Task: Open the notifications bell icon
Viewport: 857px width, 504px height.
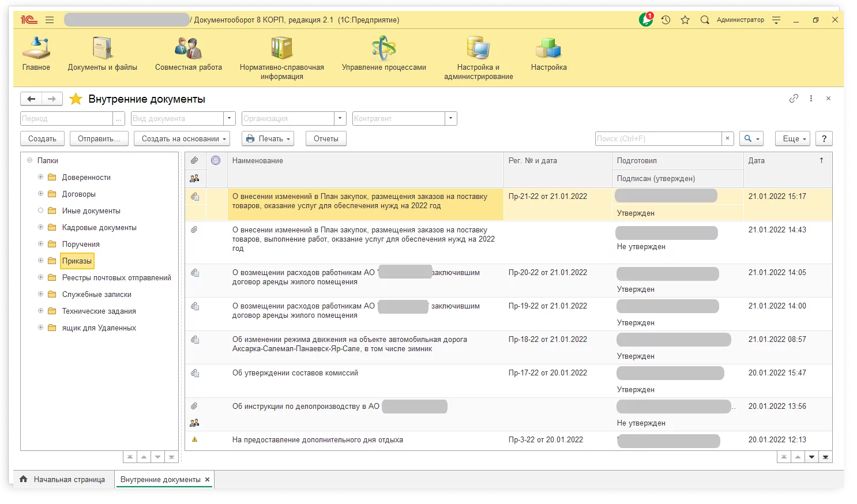Action: [x=646, y=20]
